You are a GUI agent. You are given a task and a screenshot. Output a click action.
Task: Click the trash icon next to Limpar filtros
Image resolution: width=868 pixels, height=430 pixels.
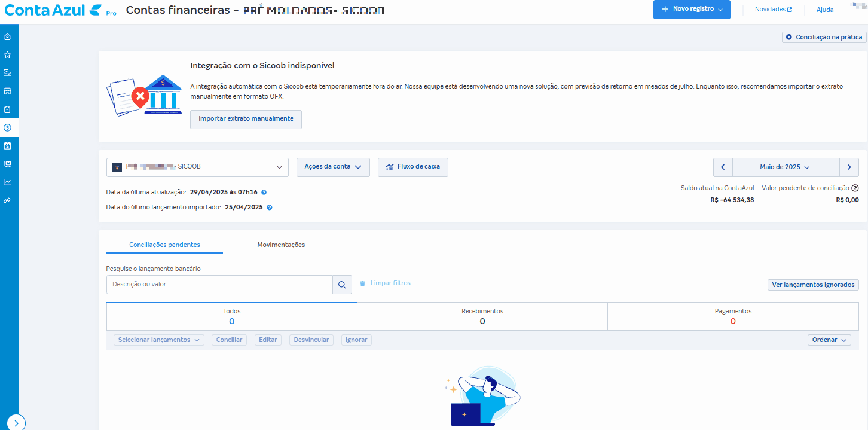tap(362, 283)
